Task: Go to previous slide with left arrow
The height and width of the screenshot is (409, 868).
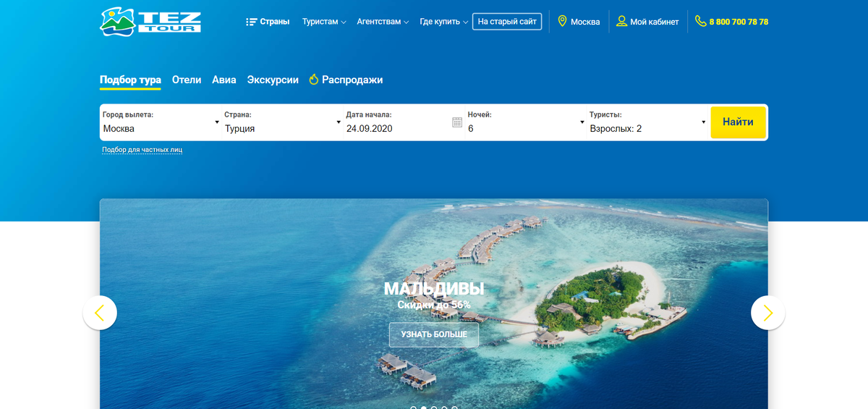Action: coord(100,313)
